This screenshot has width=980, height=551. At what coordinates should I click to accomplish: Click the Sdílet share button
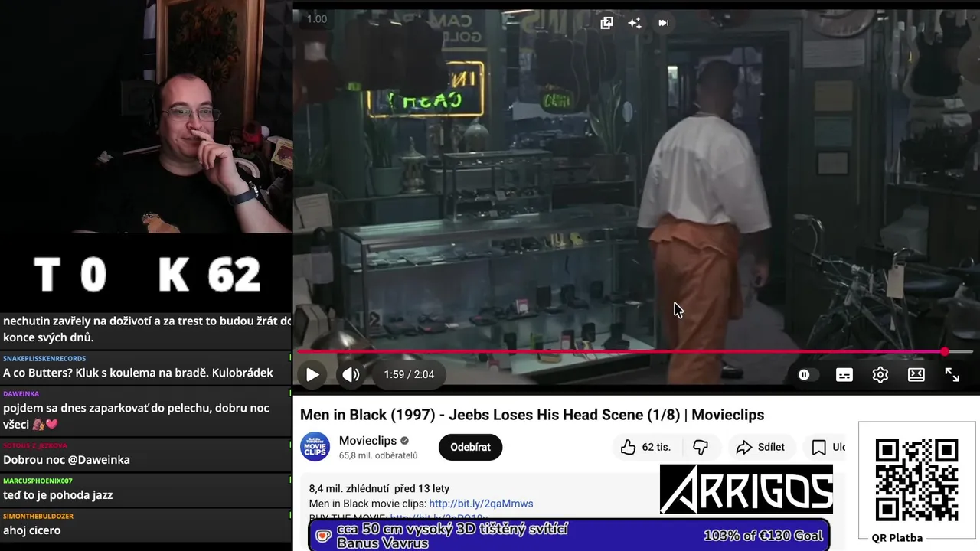tap(760, 447)
